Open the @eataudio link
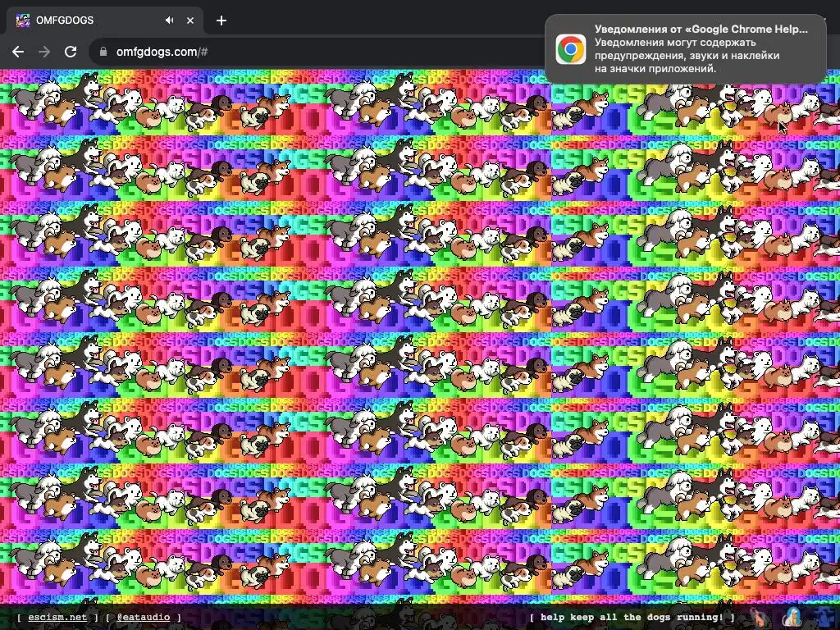 [143, 617]
